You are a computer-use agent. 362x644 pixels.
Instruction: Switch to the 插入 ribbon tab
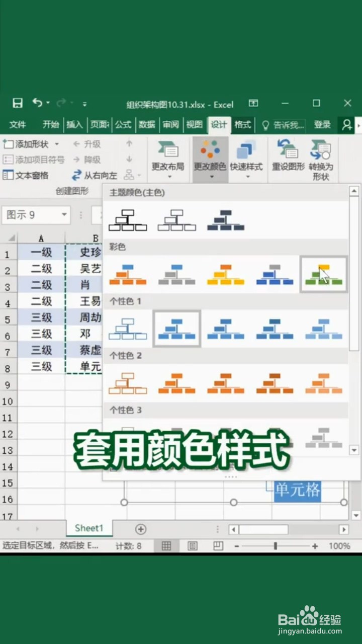coord(74,125)
